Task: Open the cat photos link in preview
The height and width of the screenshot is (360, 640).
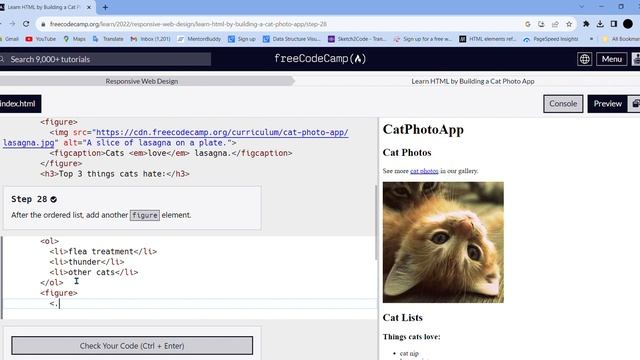Action: click(424, 171)
